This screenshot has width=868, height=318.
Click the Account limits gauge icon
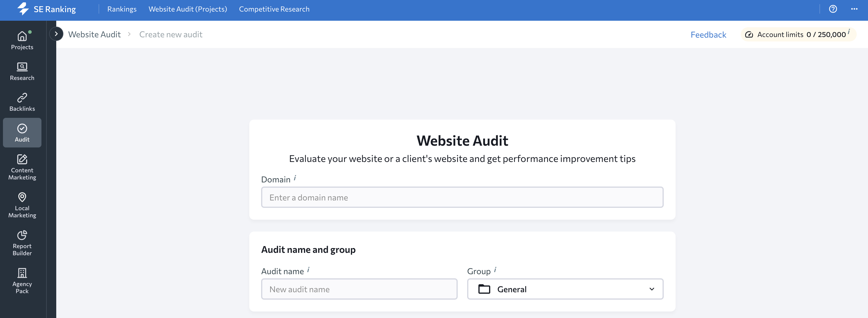point(749,34)
